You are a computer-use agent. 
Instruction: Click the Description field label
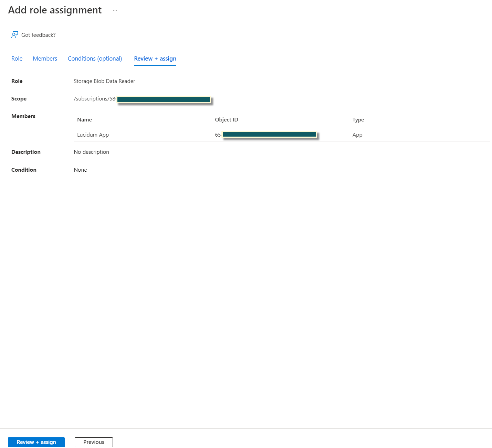(26, 152)
